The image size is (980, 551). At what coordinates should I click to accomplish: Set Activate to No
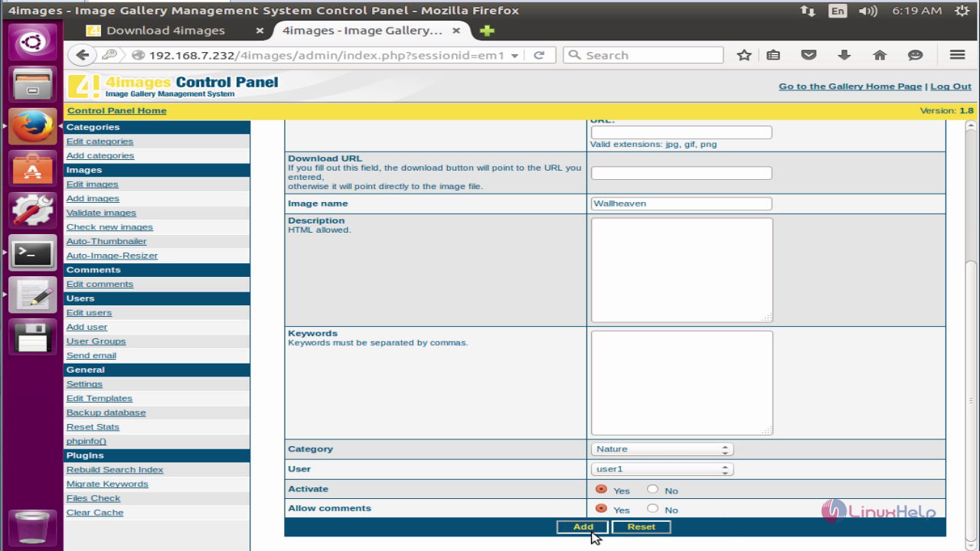653,489
